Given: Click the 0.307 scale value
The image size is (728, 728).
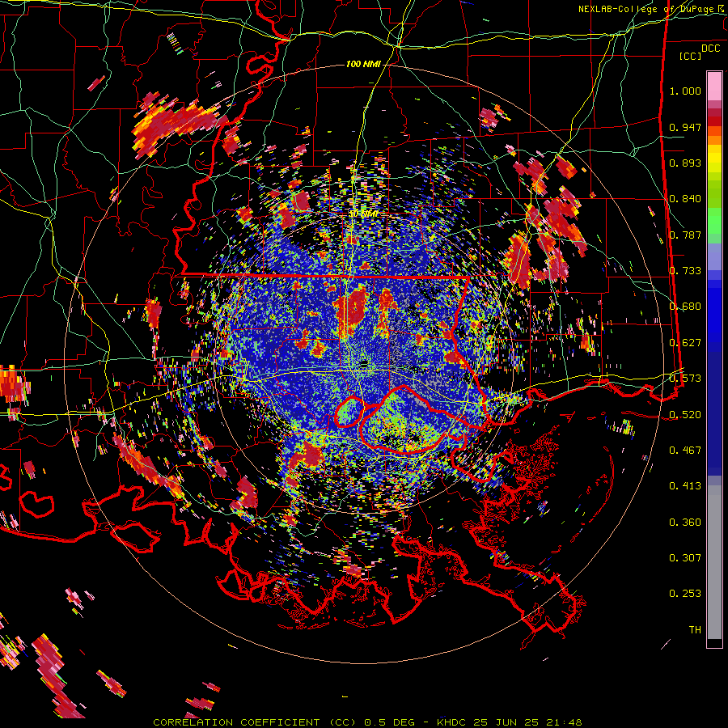Looking at the screenshot, I should click(685, 558).
